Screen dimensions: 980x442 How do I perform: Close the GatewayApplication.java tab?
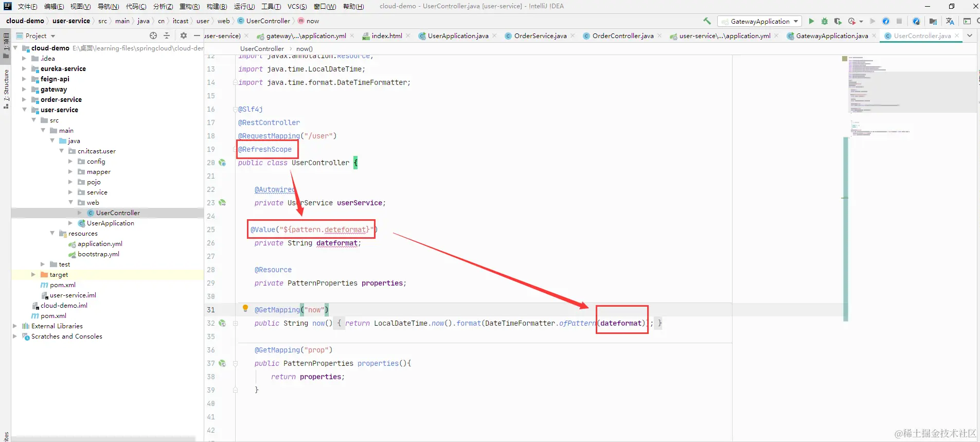pyautogui.click(x=874, y=36)
